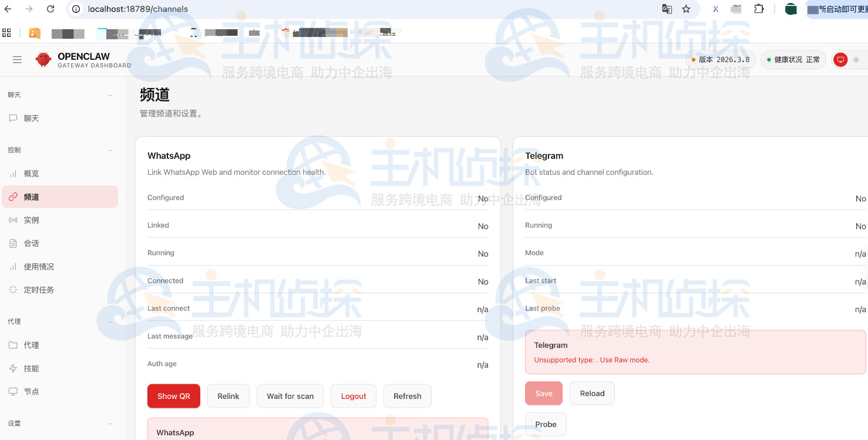Go back using the browser back arrow

click(x=8, y=9)
